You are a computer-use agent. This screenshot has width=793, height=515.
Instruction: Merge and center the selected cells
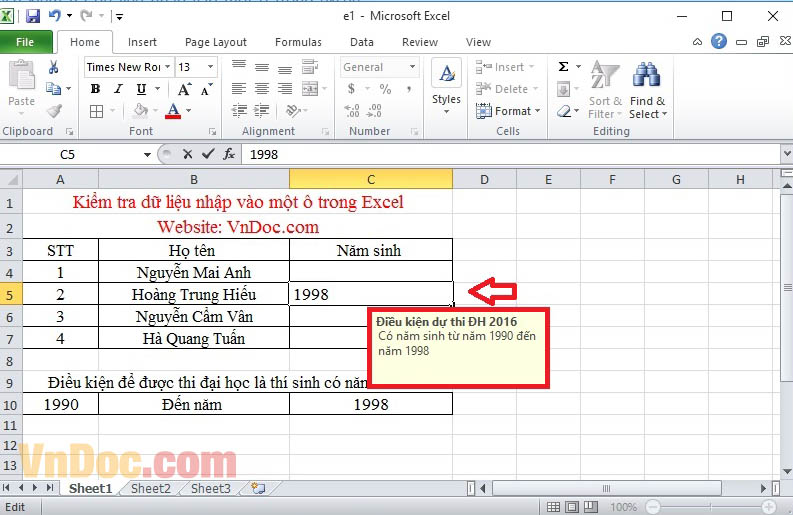(310, 89)
